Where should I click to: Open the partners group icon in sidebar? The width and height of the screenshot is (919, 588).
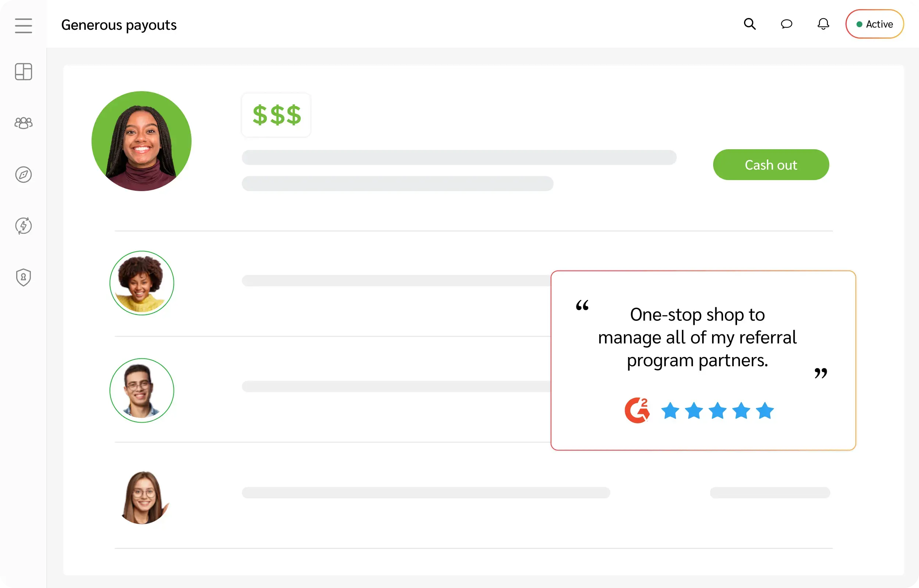[x=23, y=123]
